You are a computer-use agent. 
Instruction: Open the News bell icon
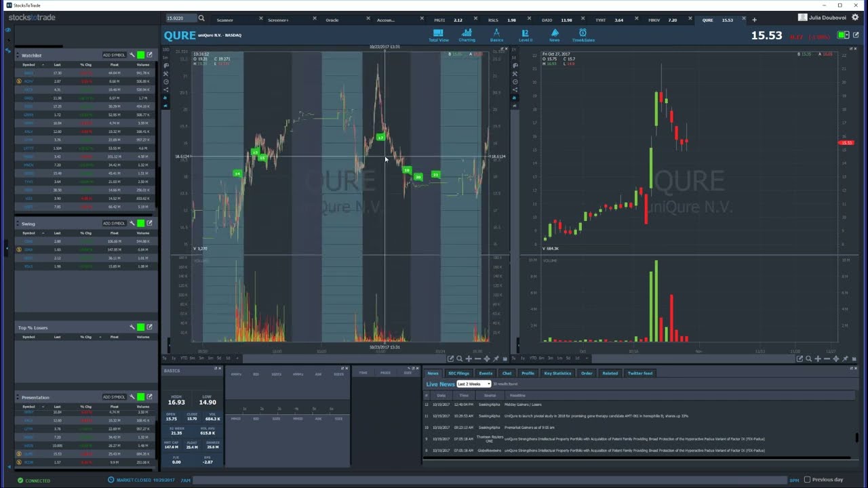point(555,35)
